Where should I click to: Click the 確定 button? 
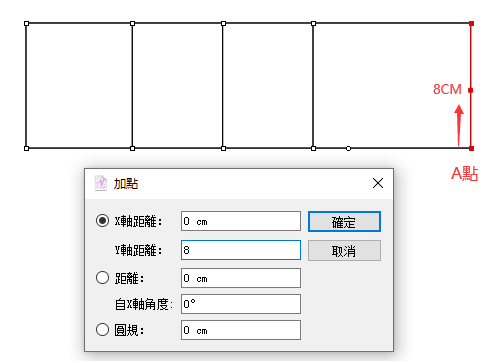tap(344, 221)
